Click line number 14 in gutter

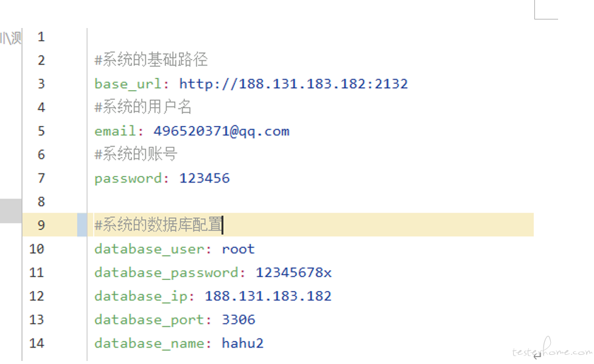37,343
